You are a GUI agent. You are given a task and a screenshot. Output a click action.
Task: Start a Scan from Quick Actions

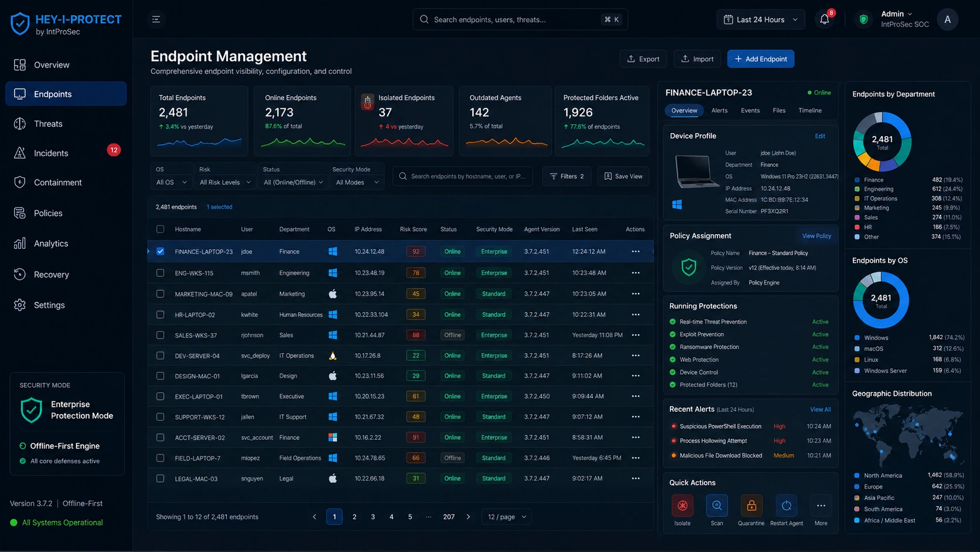pyautogui.click(x=717, y=506)
